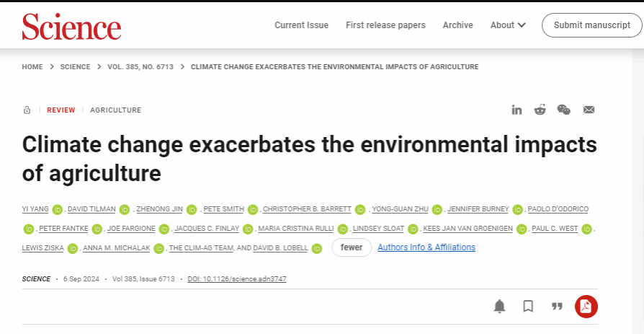Open the red PDF download icon
Screen dimensions: 644x334
tap(586, 307)
